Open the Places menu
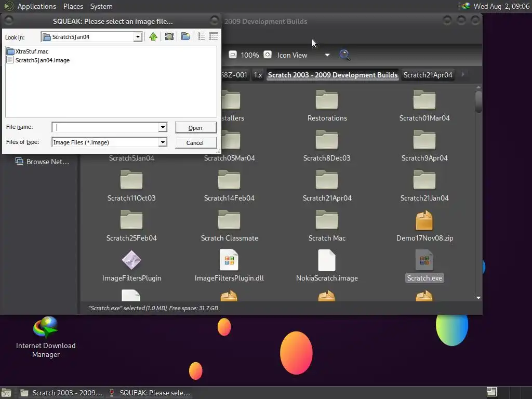The width and height of the screenshot is (532, 399). [x=73, y=6]
